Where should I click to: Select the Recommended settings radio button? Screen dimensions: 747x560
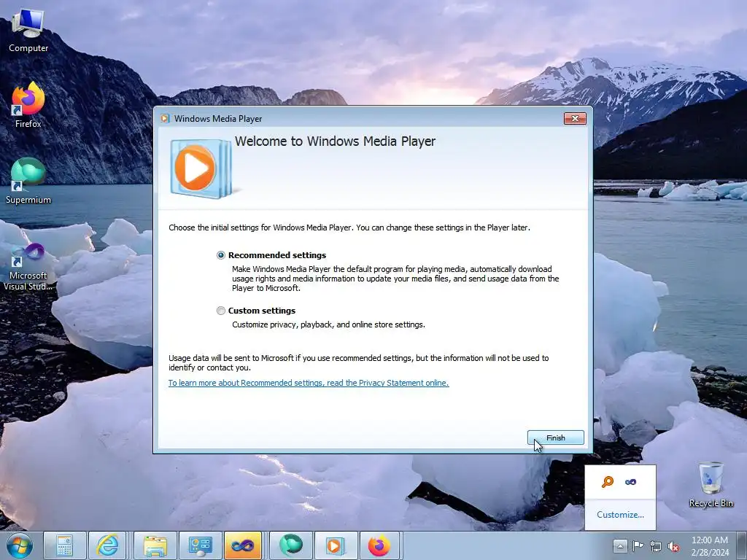click(x=220, y=255)
